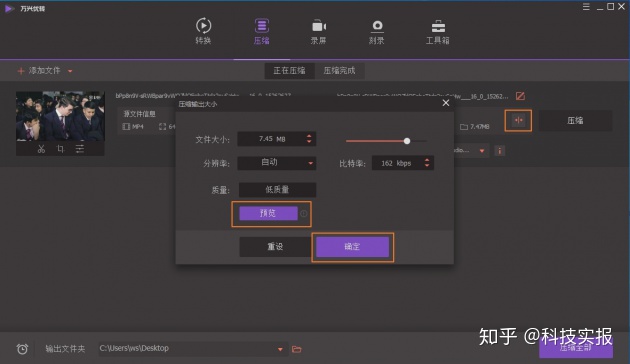
Task: Click the rename edit pencil icon
Action: (520, 96)
